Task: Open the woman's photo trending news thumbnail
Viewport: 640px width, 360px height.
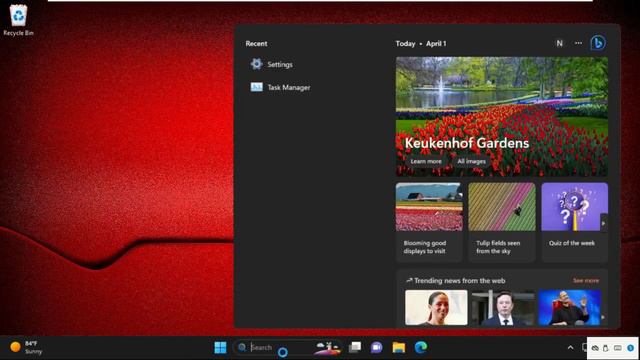Action: [436, 307]
